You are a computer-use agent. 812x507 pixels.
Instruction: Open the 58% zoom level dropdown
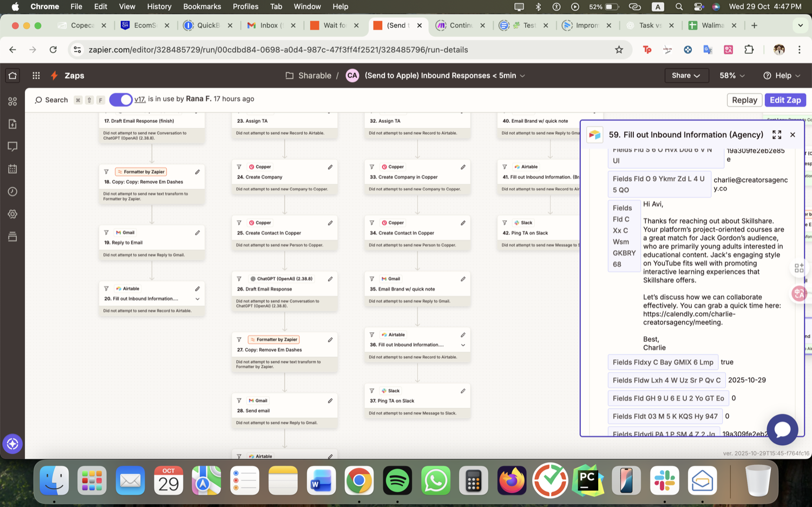point(732,76)
